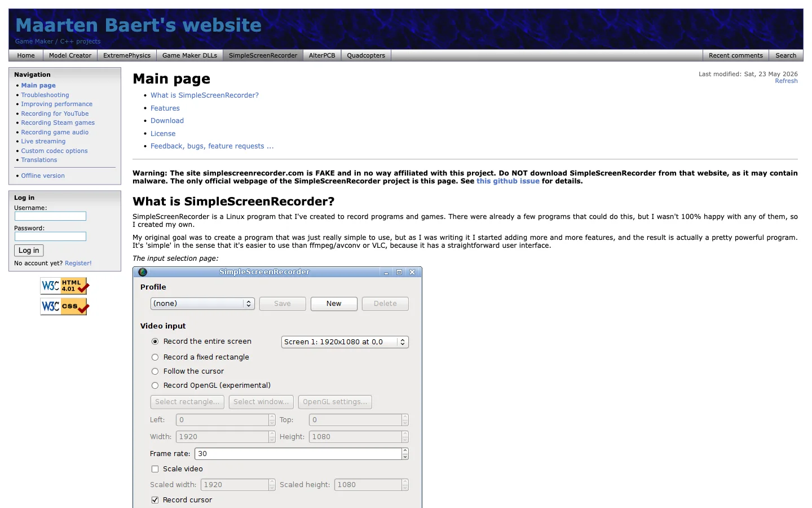Open the this github issue link
The image size is (812, 508).
(x=507, y=181)
